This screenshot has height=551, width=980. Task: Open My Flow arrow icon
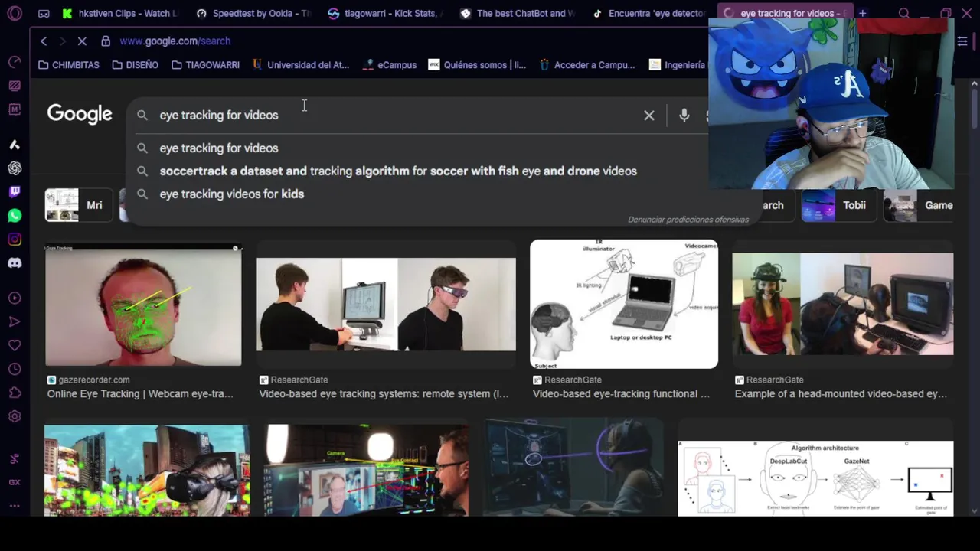(x=15, y=322)
